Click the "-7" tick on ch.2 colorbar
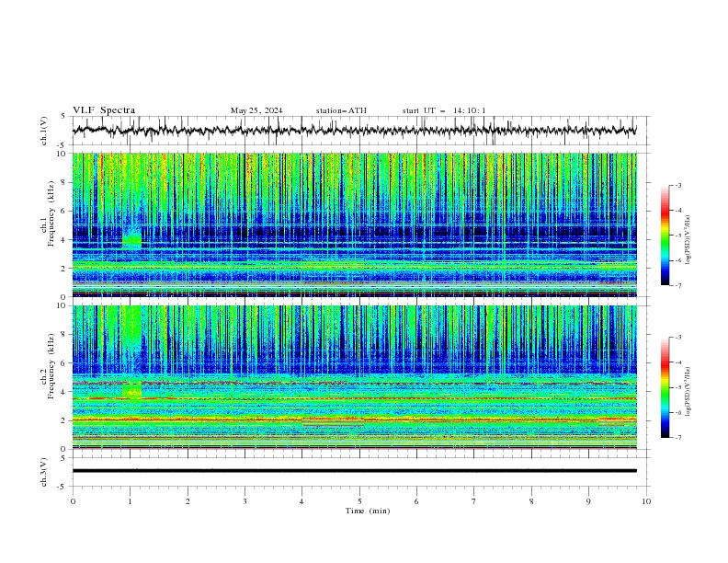The image size is (728, 563). point(678,437)
